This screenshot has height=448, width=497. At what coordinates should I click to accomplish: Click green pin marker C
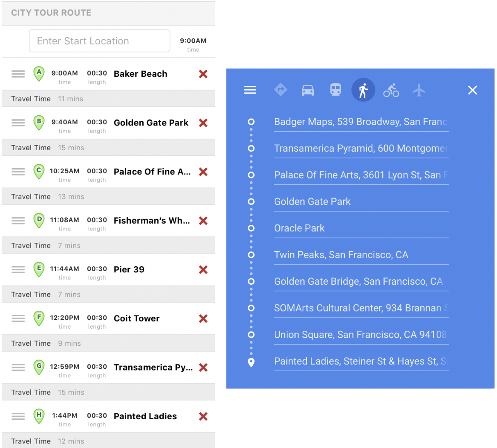[39, 171]
